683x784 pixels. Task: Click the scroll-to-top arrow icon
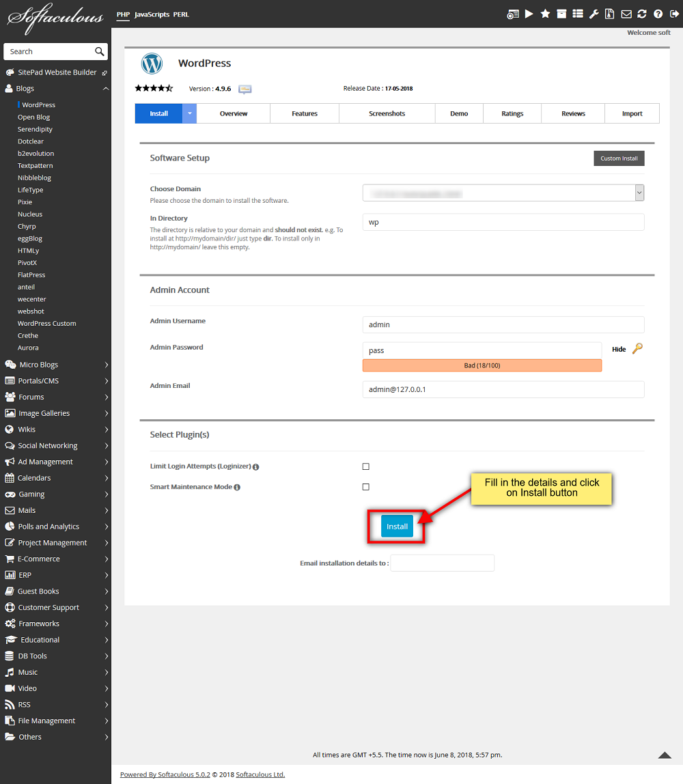tap(665, 755)
